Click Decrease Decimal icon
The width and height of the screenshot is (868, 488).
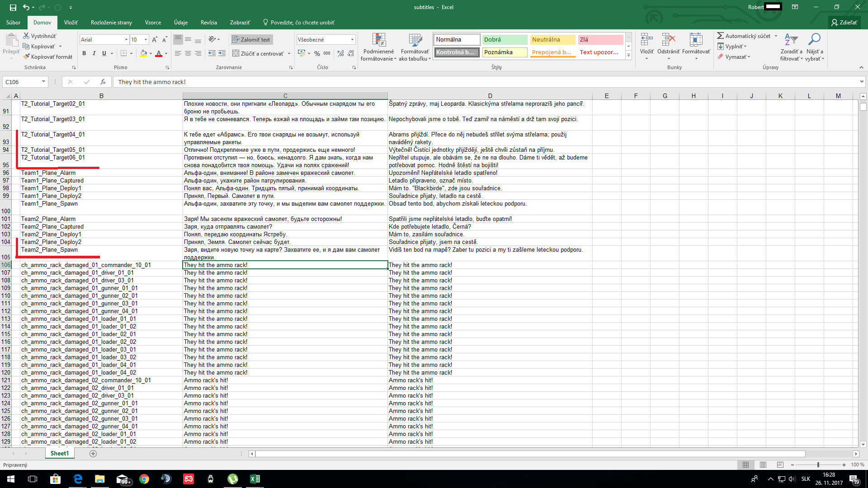[351, 53]
